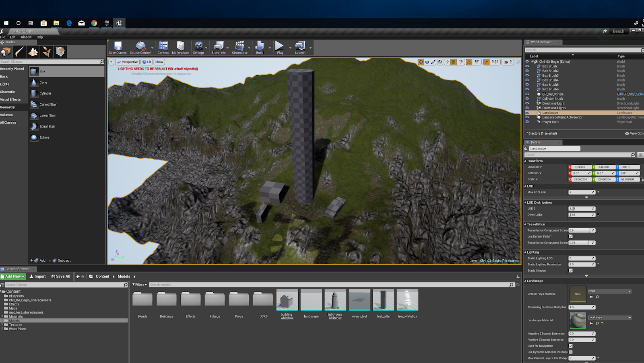The width and height of the screenshot is (644, 363).
Task: Hide BP_Sky_Sphere via its eye icon
Action: (527, 94)
